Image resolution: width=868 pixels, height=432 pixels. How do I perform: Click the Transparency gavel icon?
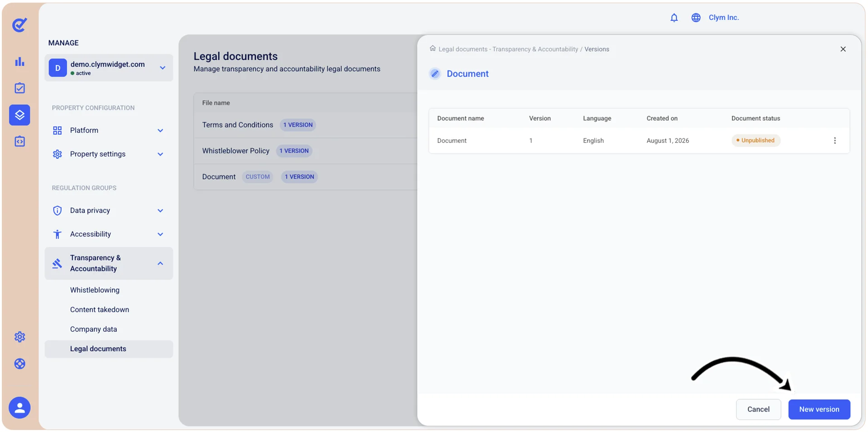click(x=57, y=263)
